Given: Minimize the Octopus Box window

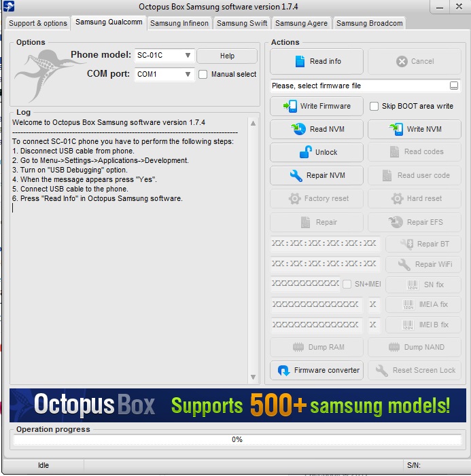Looking at the screenshot, I should click(x=440, y=7).
